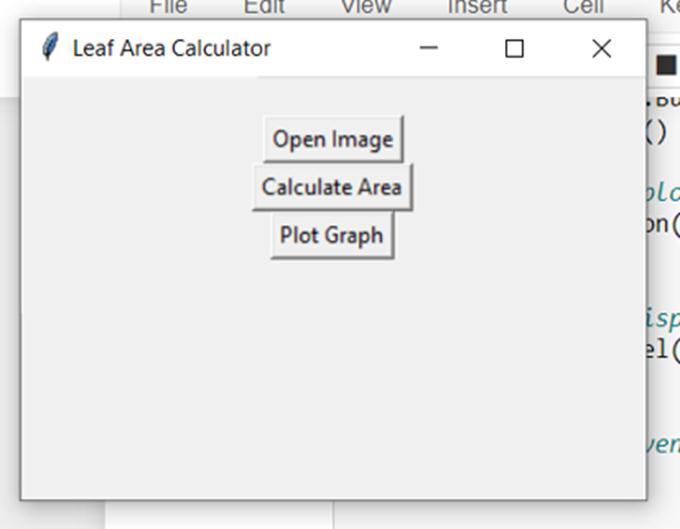Open the Insert menu in the notebook
The width and height of the screenshot is (680, 529).
(477, 7)
